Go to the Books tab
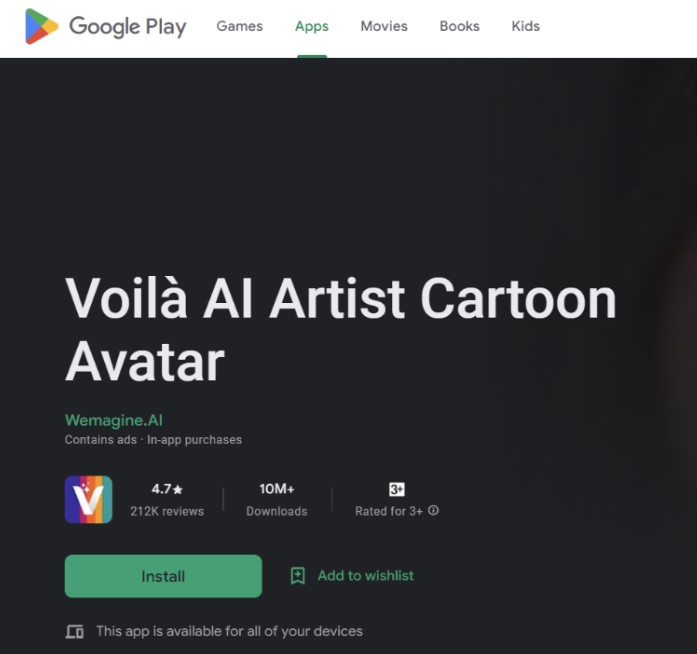The height and width of the screenshot is (654, 697). 459,26
